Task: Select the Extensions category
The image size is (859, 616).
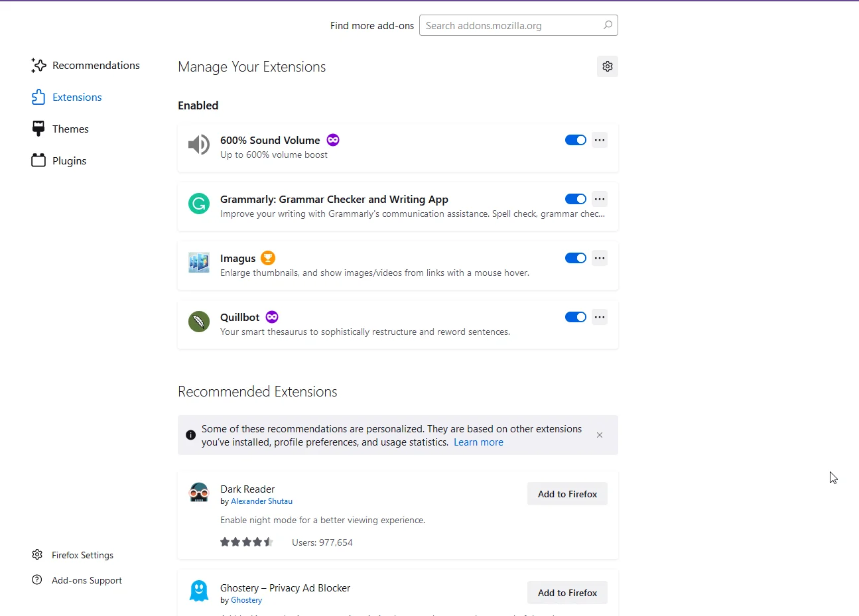Action: point(66,97)
